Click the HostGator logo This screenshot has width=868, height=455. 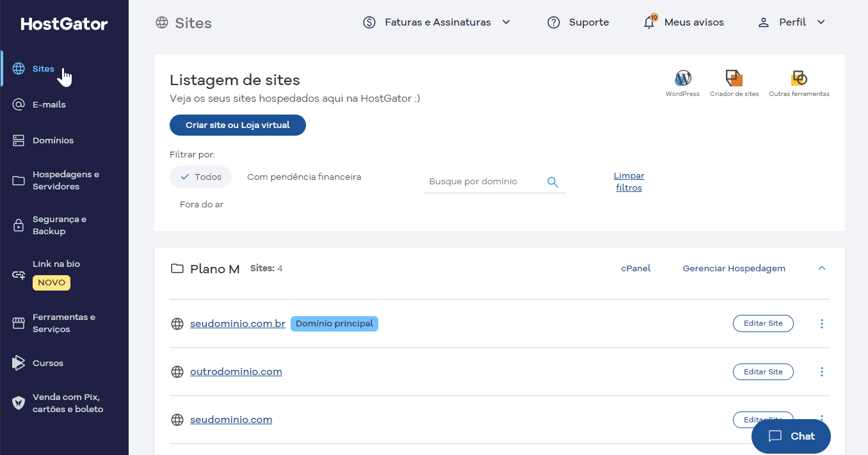tap(64, 24)
